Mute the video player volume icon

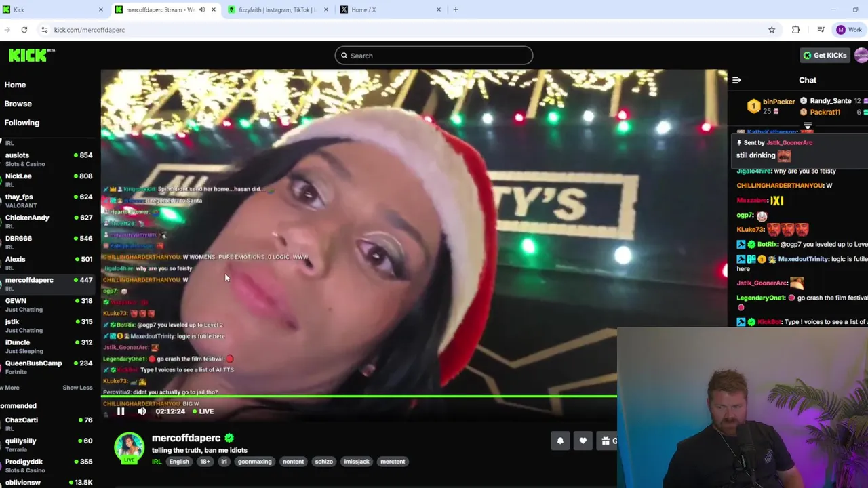142,411
